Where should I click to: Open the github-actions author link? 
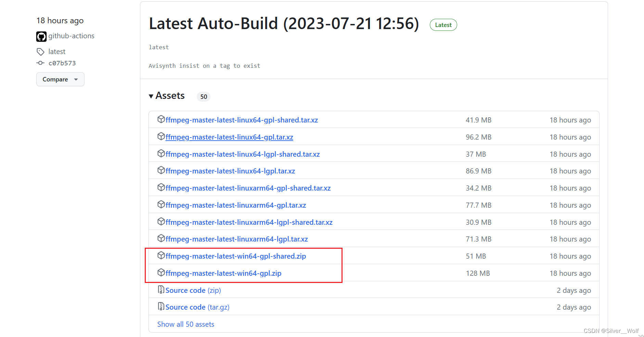point(71,36)
